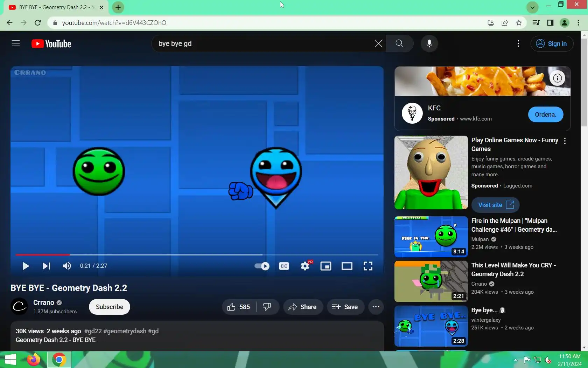Open the YouTube guide hamburger menu
Image resolution: width=588 pixels, height=368 pixels.
click(x=16, y=43)
